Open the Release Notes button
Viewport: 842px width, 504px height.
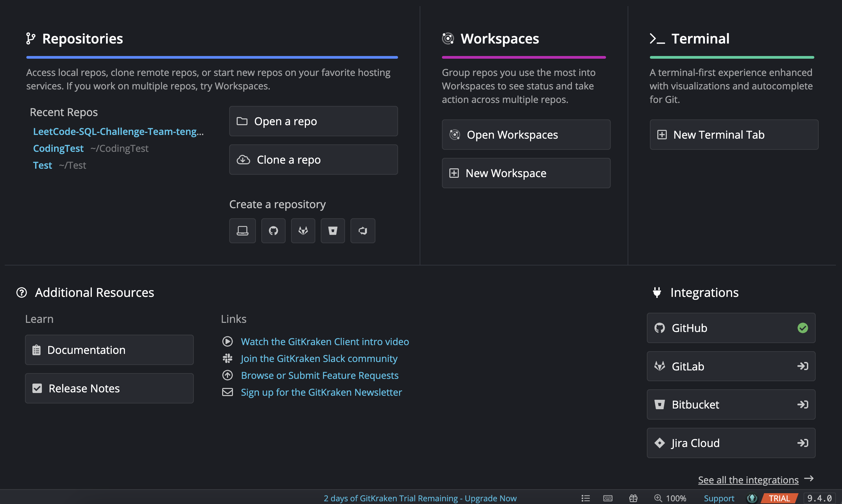(x=109, y=388)
